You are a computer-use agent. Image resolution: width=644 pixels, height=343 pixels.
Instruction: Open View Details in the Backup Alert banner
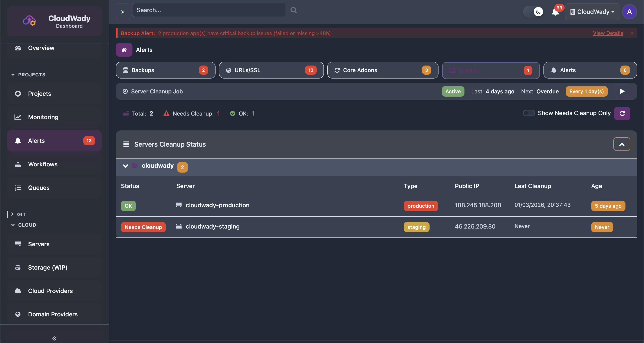tap(608, 33)
